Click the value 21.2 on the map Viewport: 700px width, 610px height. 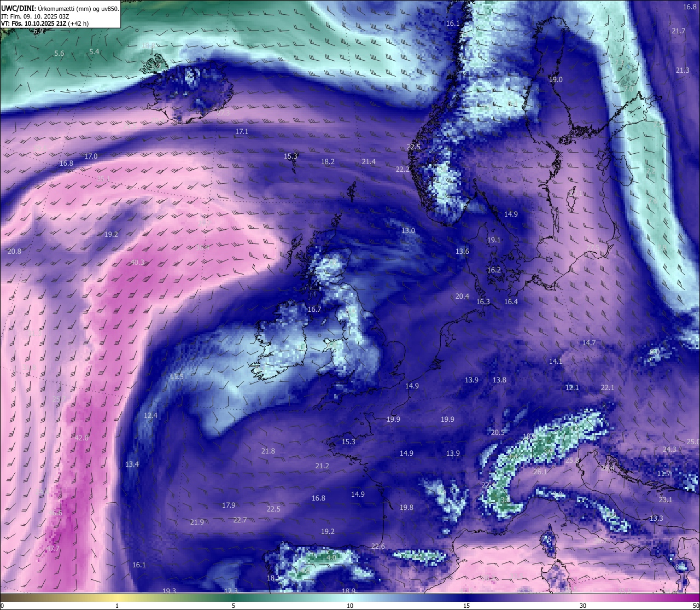coord(322,466)
